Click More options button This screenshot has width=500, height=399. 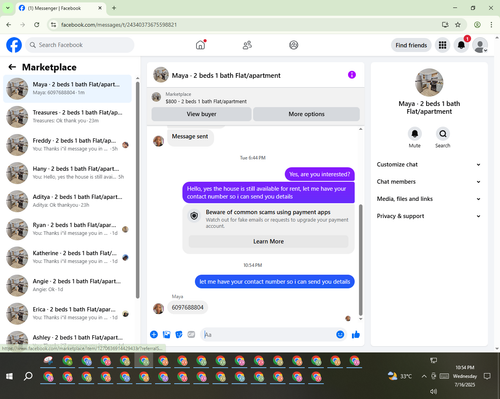coord(306,114)
